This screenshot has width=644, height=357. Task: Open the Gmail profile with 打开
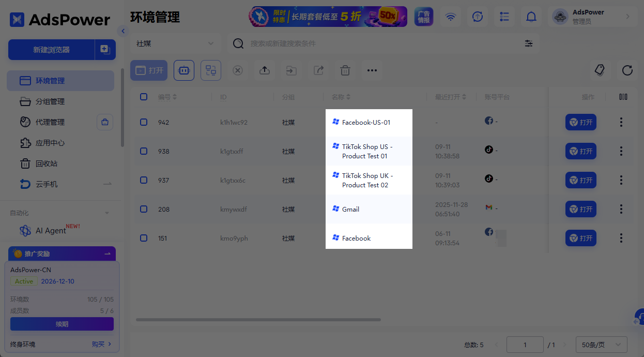(x=581, y=209)
